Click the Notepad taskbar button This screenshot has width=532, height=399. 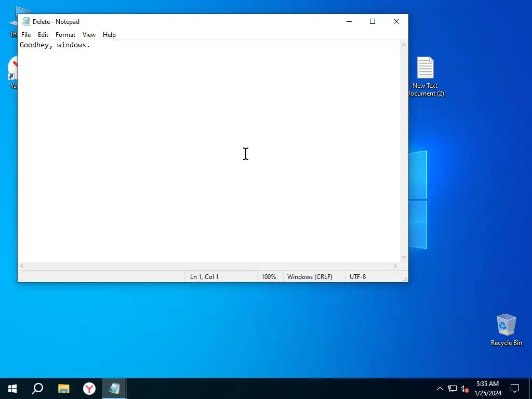114,389
